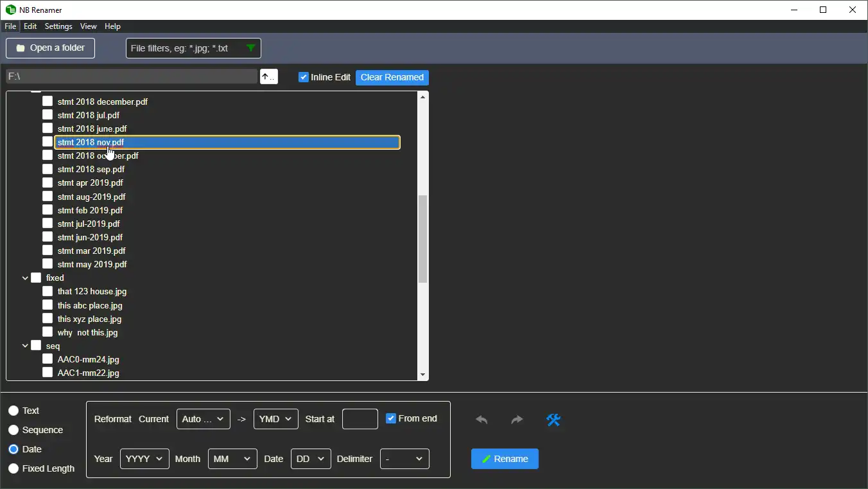Select file stmt 2018 sep.pdf
This screenshot has height=489, width=868.
pos(91,169)
